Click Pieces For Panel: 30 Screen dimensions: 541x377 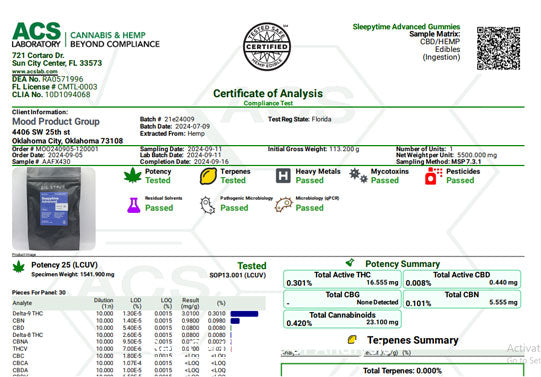(x=39, y=292)
